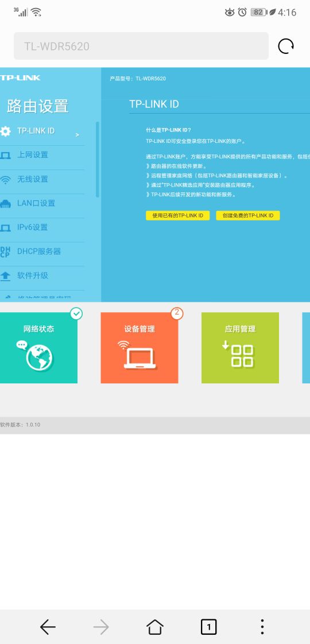Click the sidebar vertical scrollbar
This screenshot has width=310, height=644.
pyautogui.click(x=98, y=160)
